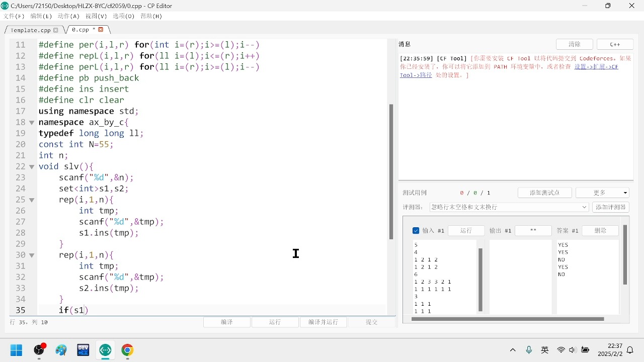Viewport: 644px width, 362px height.
Task: Open the 动作(A) menu
Action: (68, 16)
